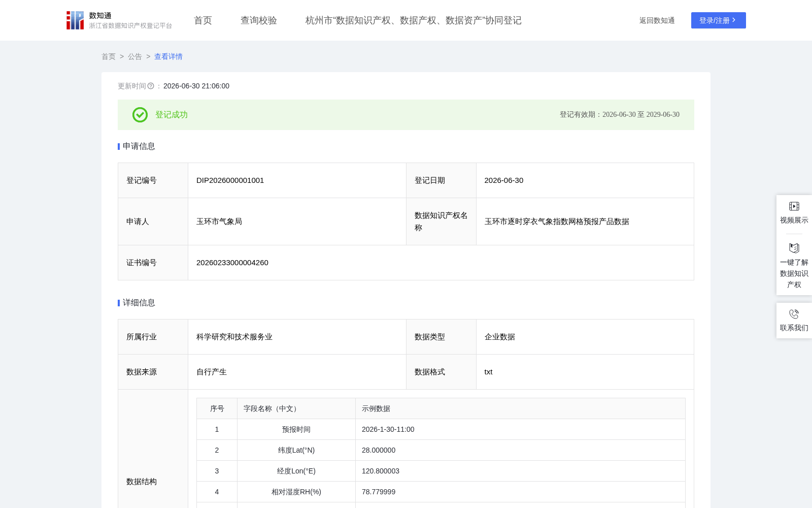Click the 经度Lon(°E) field cell

(x=296, y=471)
